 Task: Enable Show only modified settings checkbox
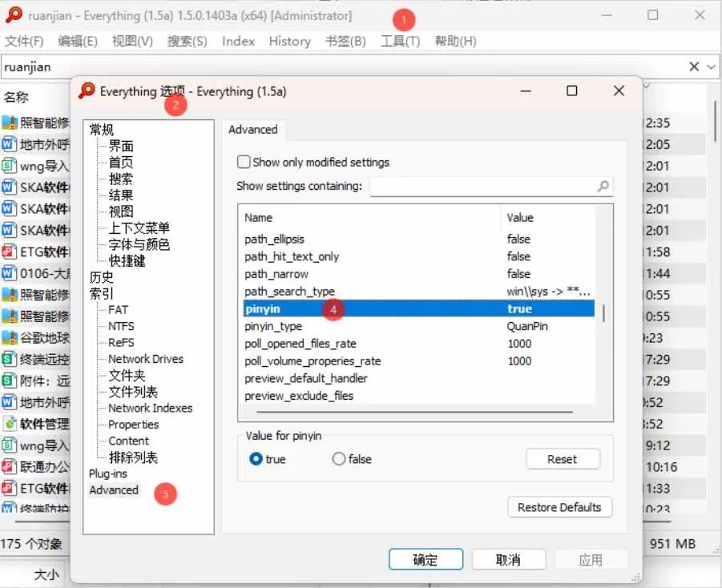pyautogui.click(x=244, y=162)
